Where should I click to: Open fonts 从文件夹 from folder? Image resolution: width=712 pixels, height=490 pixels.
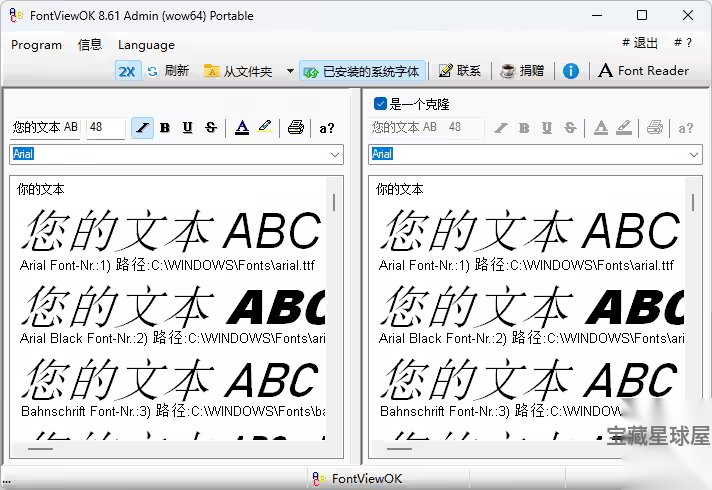pos(238,71)
